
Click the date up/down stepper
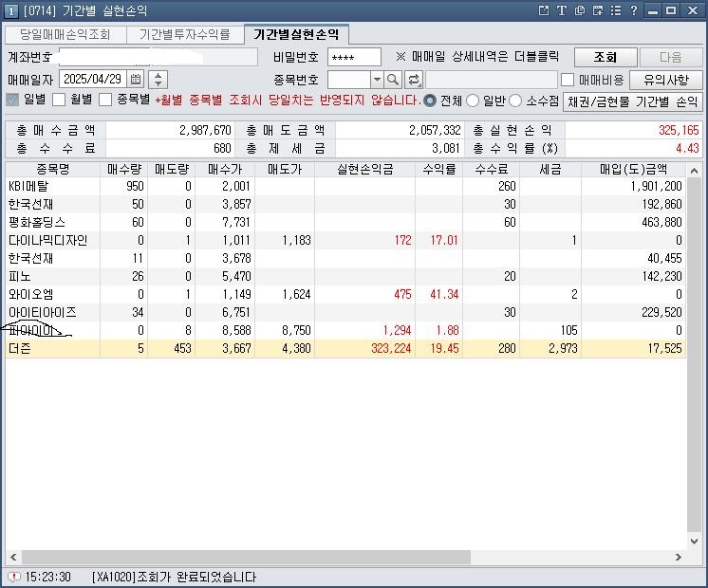pos(158,80)
